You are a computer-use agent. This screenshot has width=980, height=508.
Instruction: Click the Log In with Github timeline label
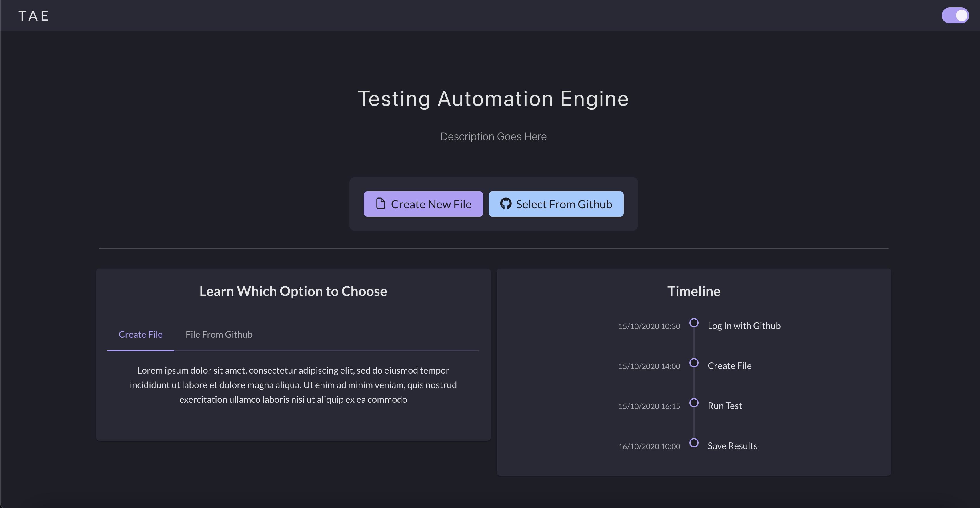point(744,326)
